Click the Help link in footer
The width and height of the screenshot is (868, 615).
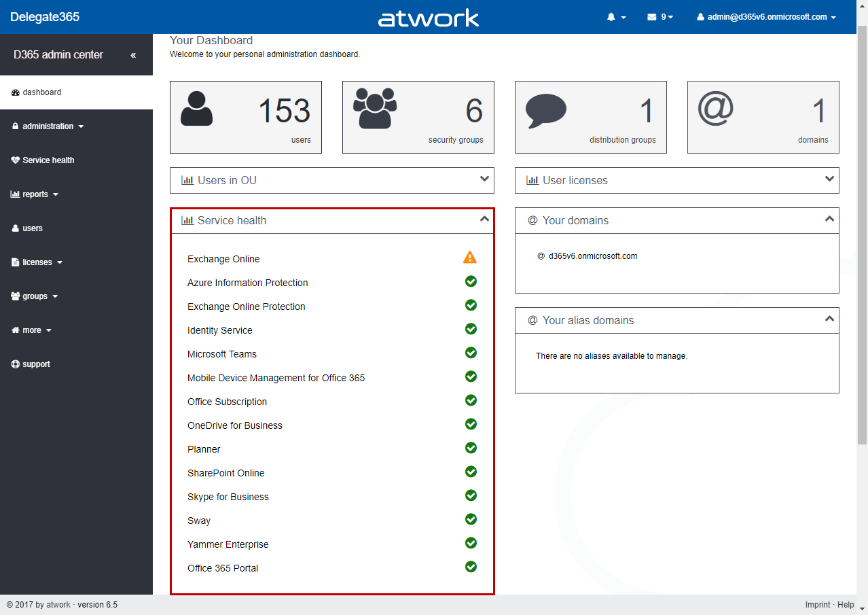pyautogui.click(x=846, y=605)
